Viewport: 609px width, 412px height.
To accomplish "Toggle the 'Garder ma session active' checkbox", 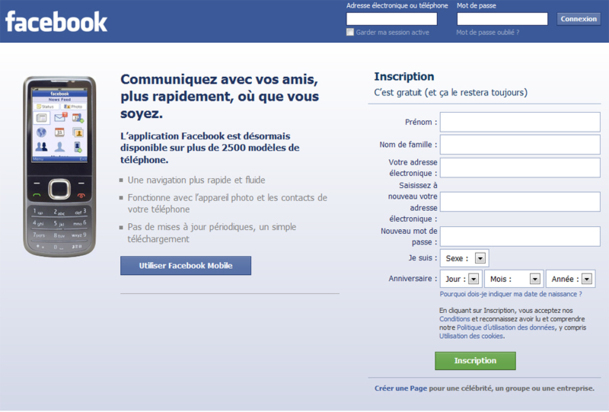I will (x=350, y=32).
